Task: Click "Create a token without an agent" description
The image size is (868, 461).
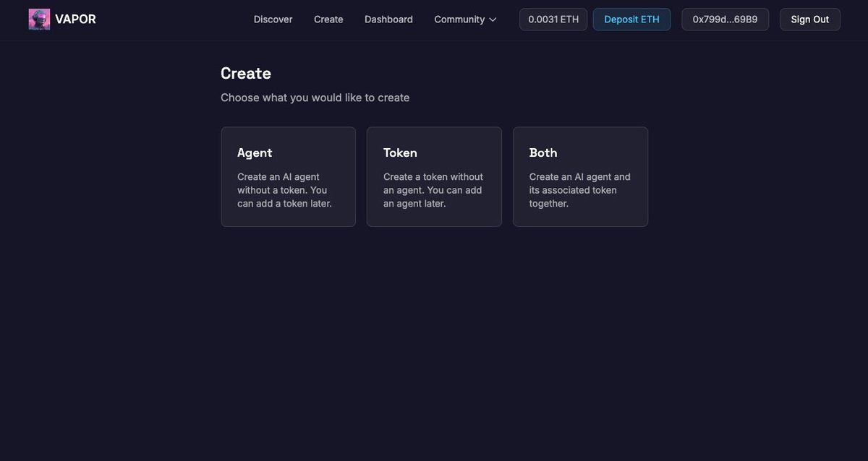Action: [433, 190]
